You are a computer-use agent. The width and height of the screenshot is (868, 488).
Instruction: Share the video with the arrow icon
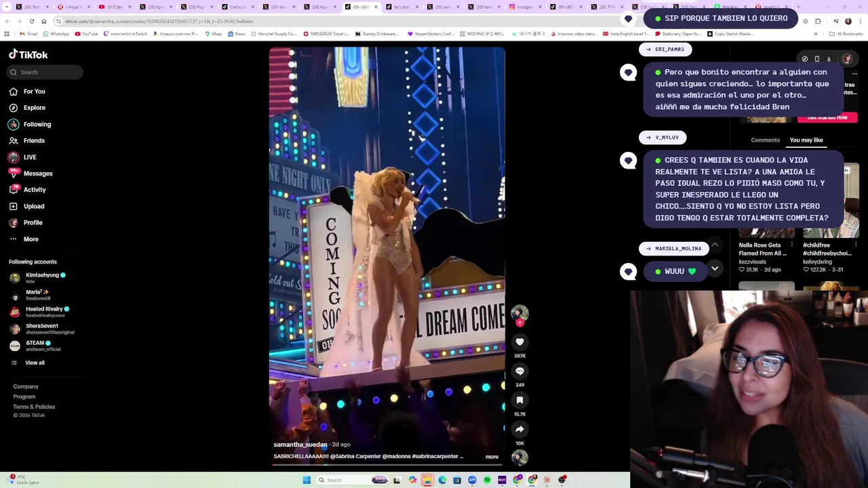click(x=519, y=430)
